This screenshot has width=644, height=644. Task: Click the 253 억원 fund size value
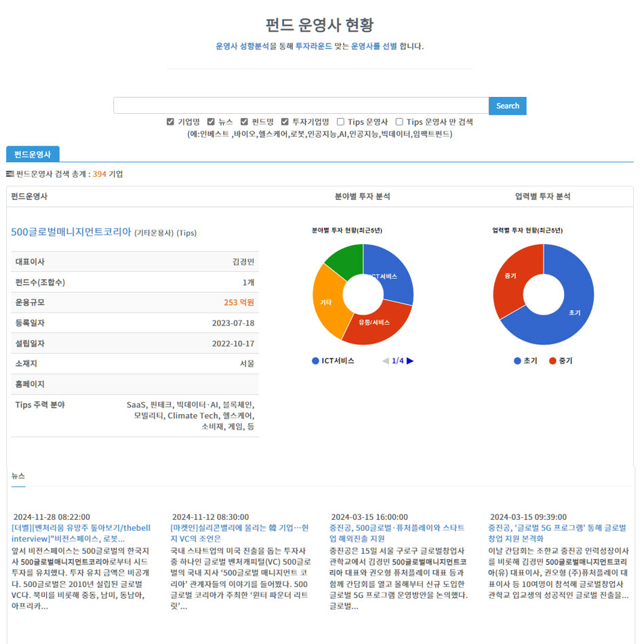tap(239, 303)
